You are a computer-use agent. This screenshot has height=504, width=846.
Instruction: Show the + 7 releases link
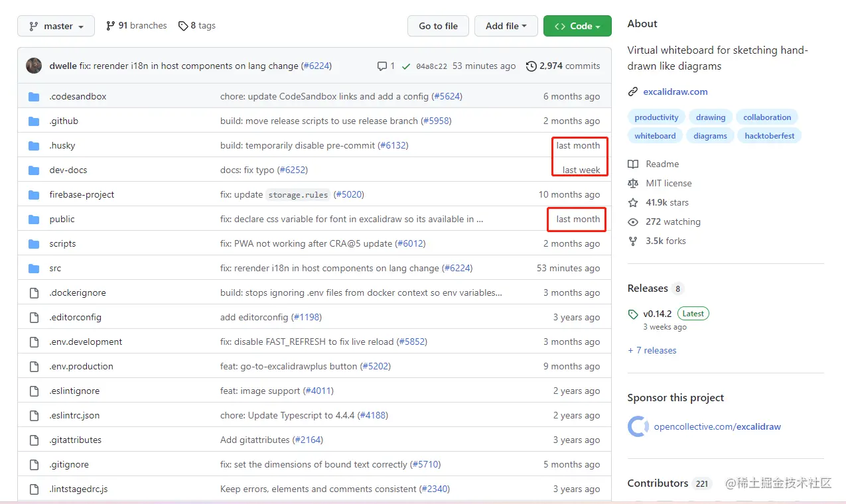(652, 350)
